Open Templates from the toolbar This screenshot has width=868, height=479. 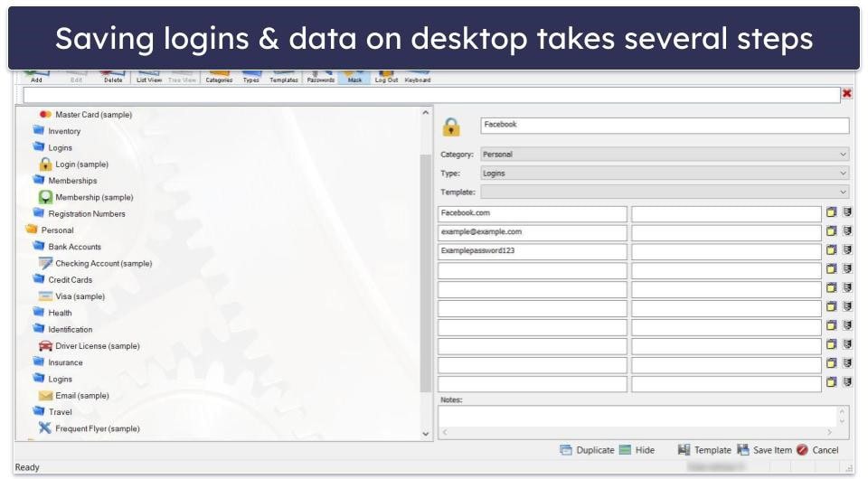pyautogui.click(x=283, y=76)
